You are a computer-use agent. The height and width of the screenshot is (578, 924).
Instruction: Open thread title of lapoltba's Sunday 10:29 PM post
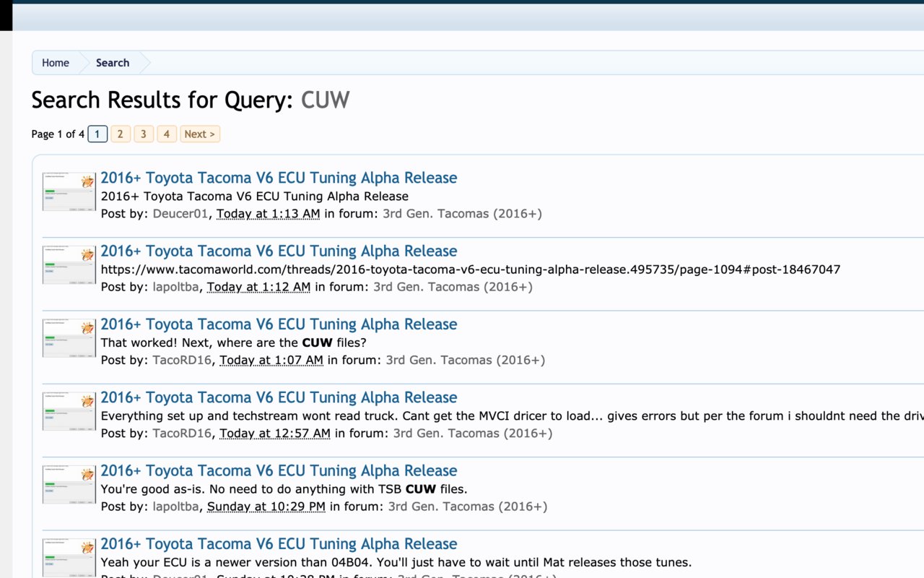[x=279, y=470]
